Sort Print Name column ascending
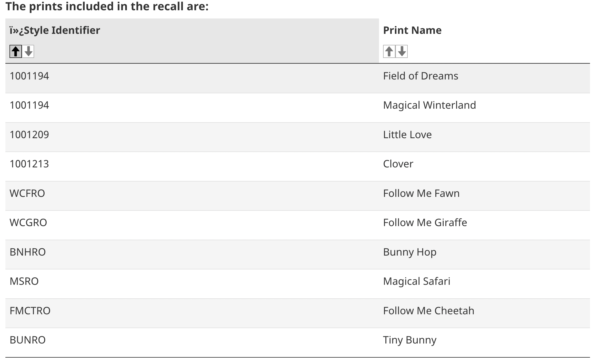This screenshot has width=600, height=364. tap(389, 51)
